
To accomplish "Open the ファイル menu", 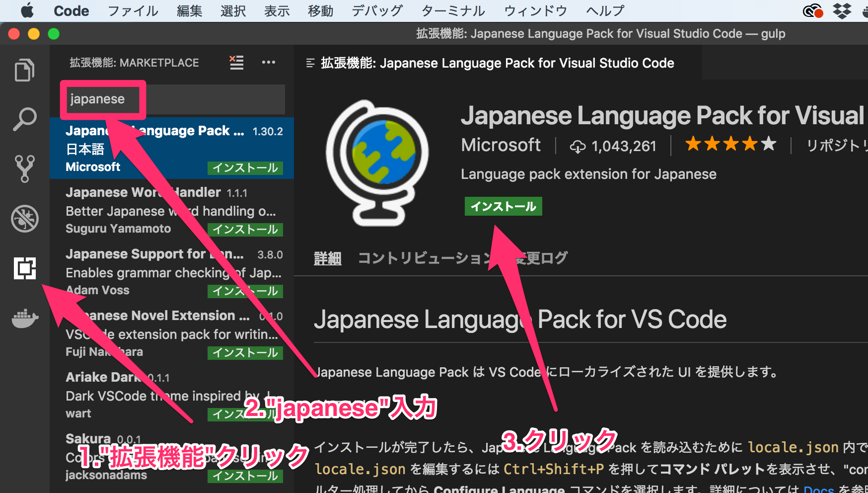I will (133, 10).
